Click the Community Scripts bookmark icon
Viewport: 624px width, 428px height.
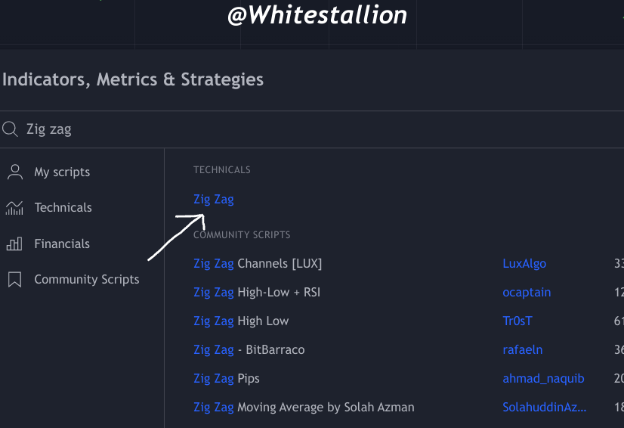(x=15, y=279)
